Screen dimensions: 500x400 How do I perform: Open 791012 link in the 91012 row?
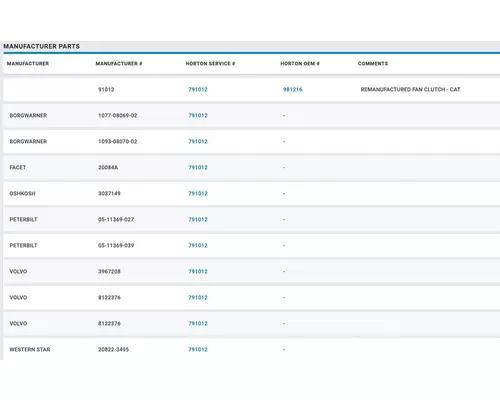coord(198,89)
